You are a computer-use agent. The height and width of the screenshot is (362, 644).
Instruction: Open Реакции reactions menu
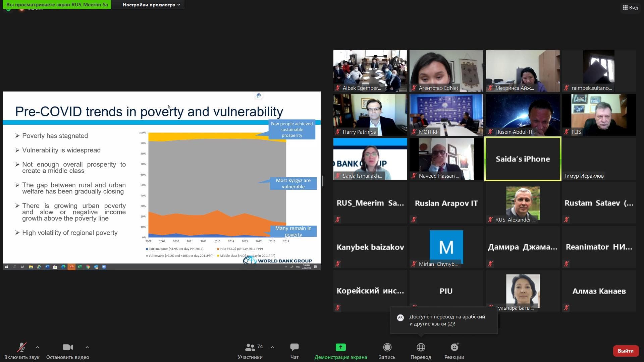454,351
